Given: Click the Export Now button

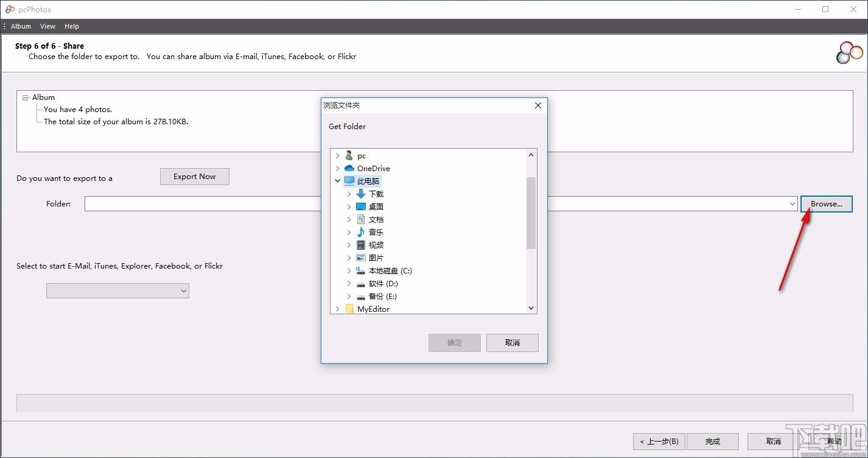Looking at the screenshot, I should [x=195, y=177].
